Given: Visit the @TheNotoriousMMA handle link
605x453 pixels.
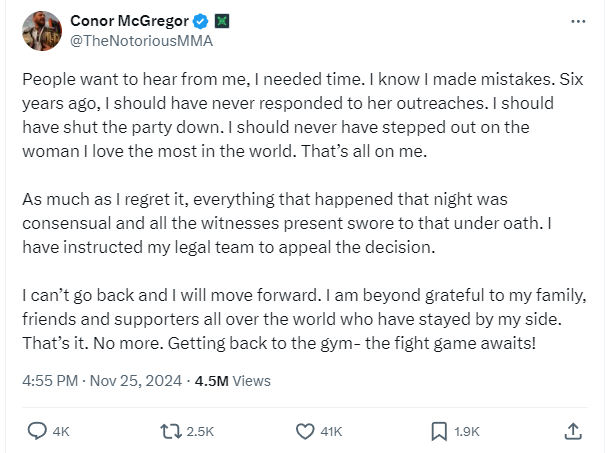Looking at the screenshot, I should pyautogui.click(x=141, y=42).
